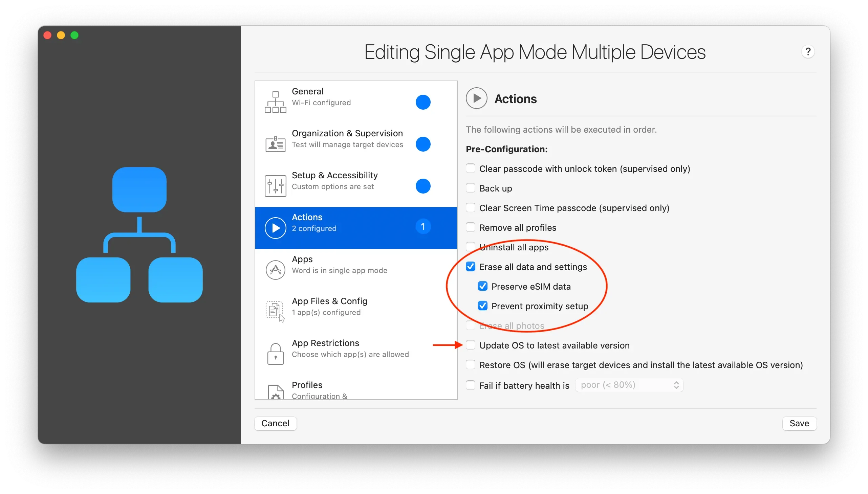Screen dimensions: 868x494
Task: Click the Organization & Supervision badge icon
Action: [x=275, y=144]
